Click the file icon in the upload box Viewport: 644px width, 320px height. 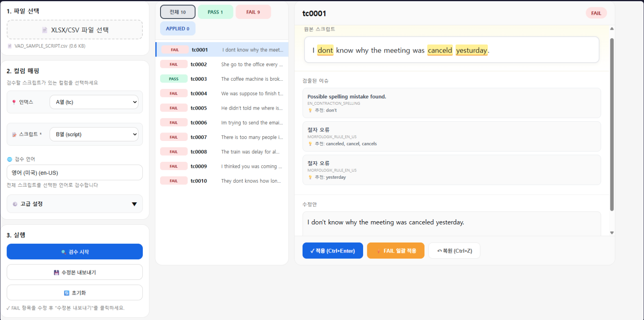[45, 30]
